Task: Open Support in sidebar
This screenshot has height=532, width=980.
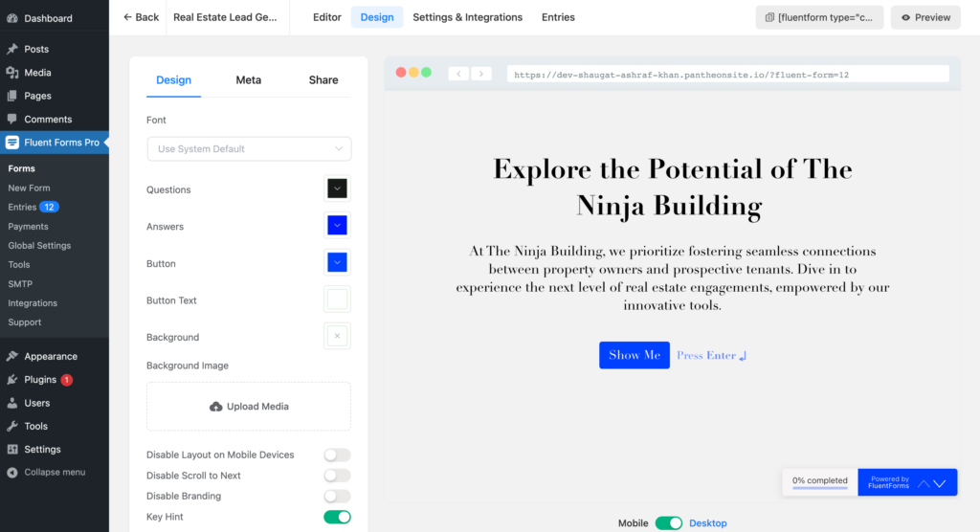Action: (x=24, y=321)
